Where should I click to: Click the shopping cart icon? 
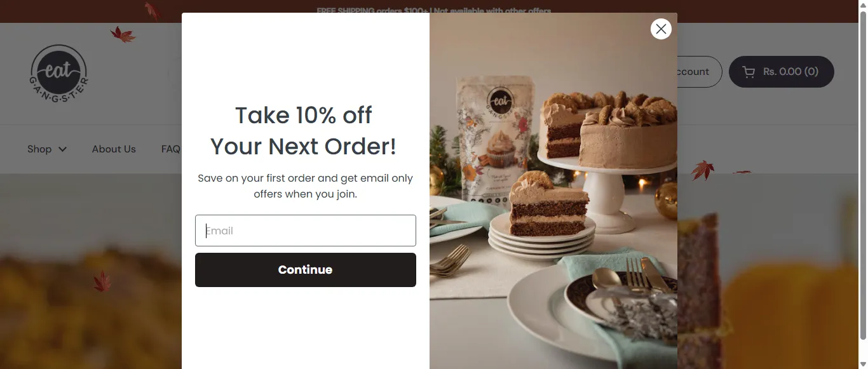(749, 72)
